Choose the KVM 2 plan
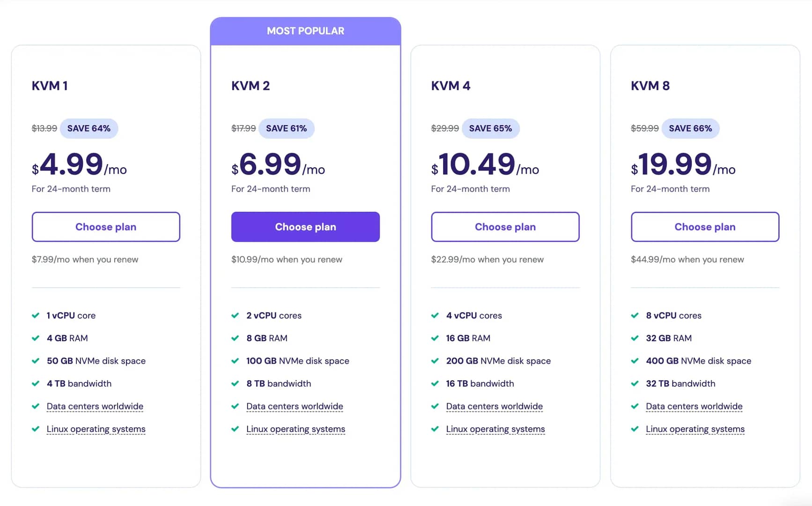The width and height of the screenshot is (812, 506). pos(305,227)
